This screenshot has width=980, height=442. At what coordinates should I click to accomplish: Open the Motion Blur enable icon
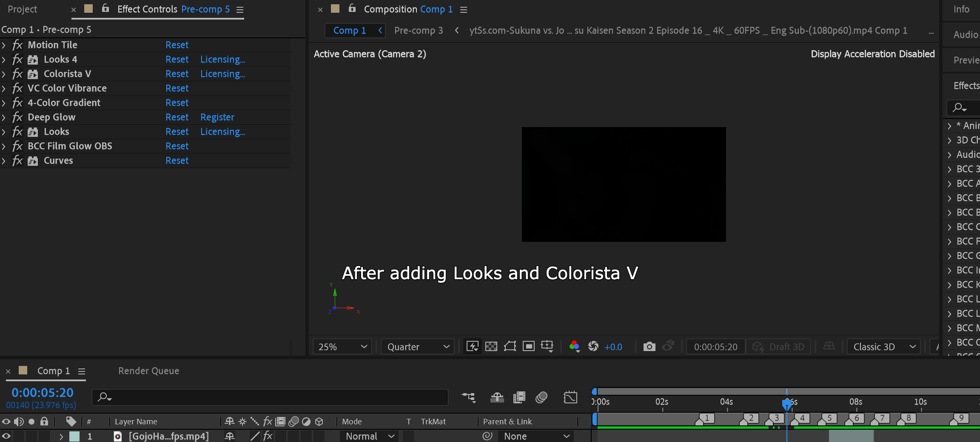(541, 397)
